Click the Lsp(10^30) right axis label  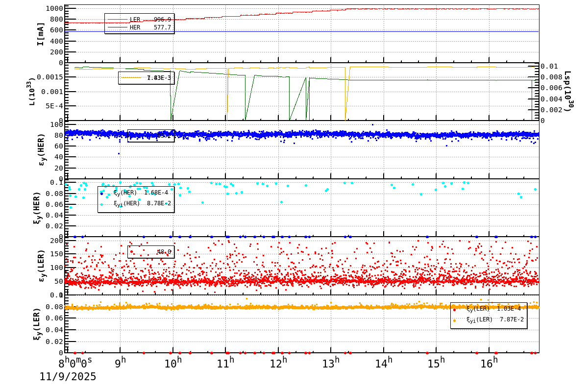(568, 91)
